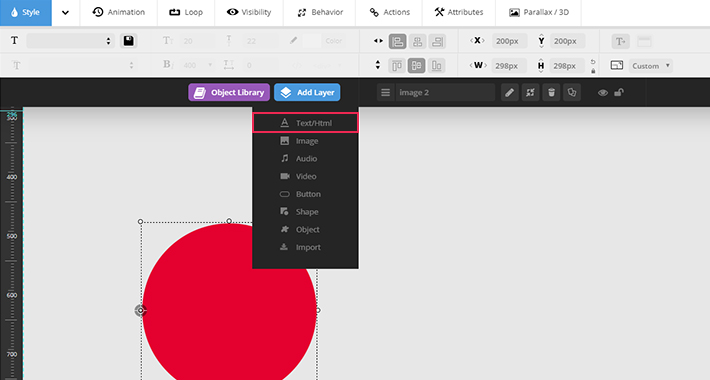The height and width of the screenshot is (380, 710).
Task: Delete layer with trash icon
Action: point(551,92)
